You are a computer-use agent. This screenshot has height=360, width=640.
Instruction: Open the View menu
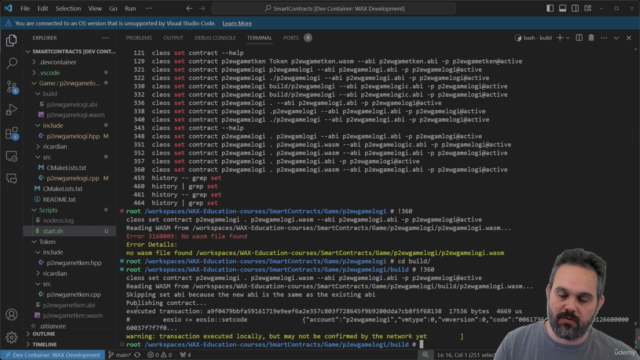(x=95, y=8)
